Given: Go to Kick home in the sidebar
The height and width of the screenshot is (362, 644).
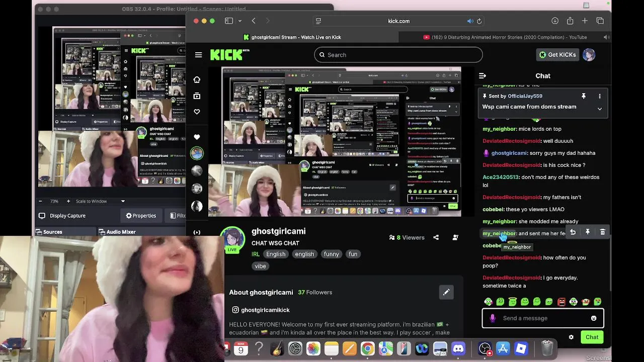Looking at the screenshot, I should point(197,79).
